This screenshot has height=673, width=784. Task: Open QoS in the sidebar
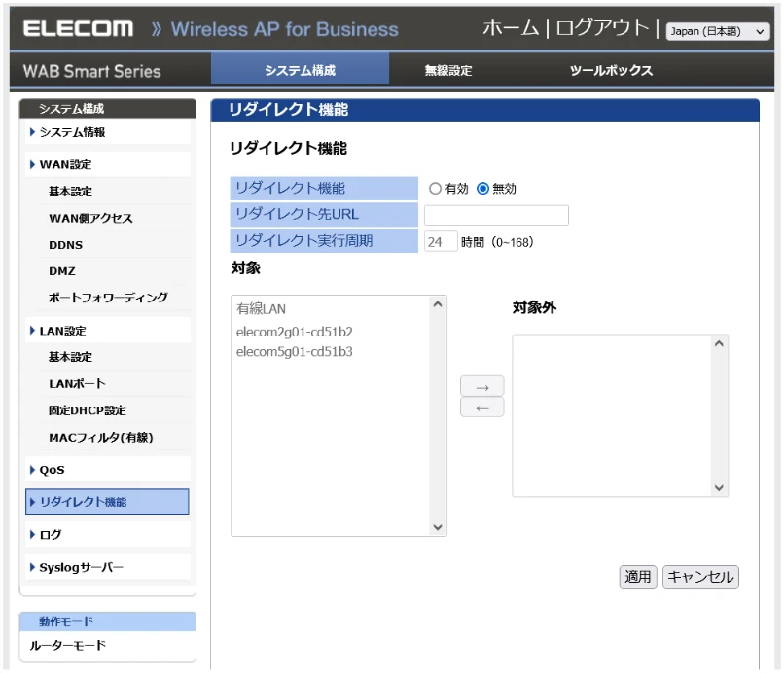108,470
